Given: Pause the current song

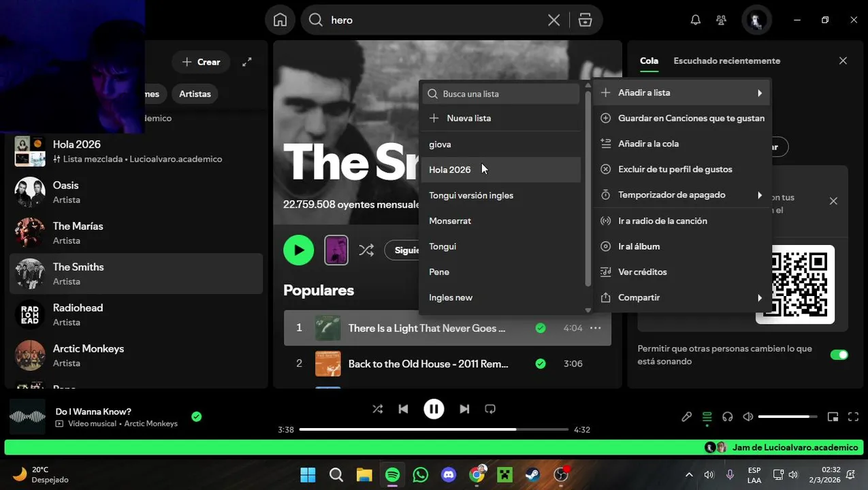Looking at the screenshot, I should click(434, 409).
